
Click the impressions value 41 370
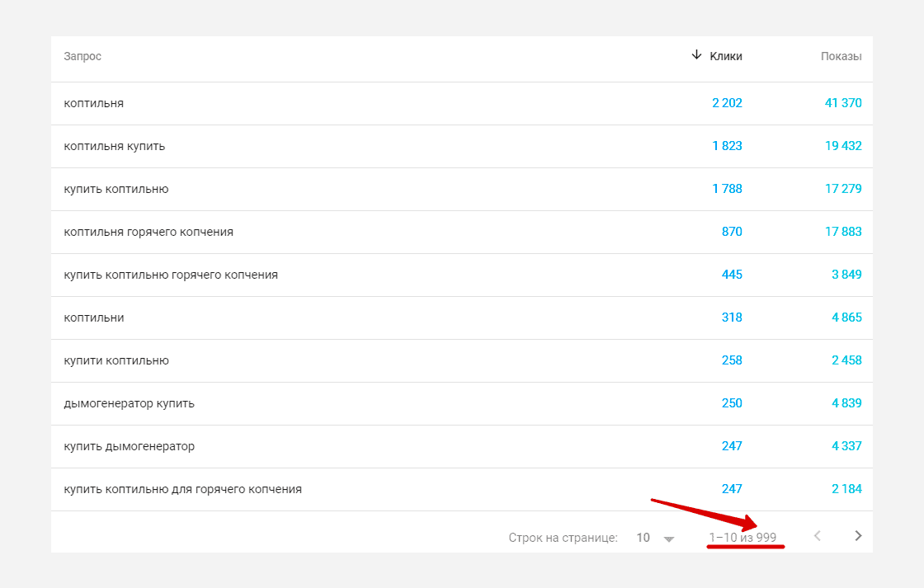click(843, 103)
